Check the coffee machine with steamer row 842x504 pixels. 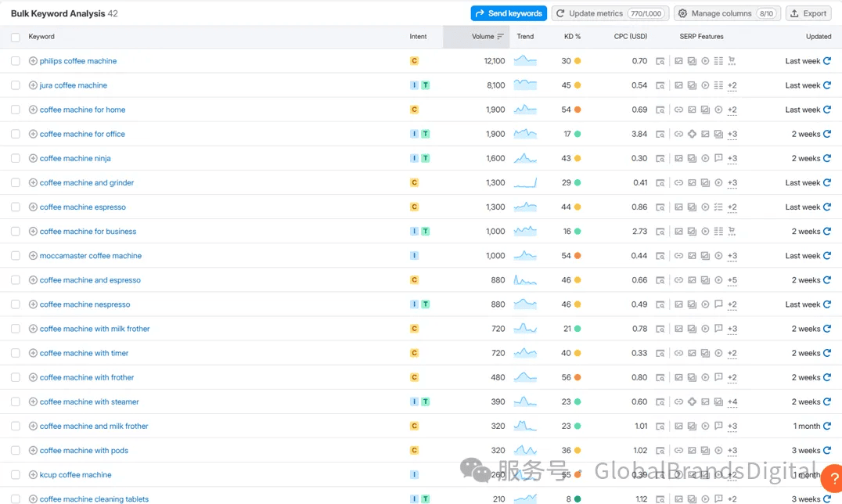[16, 401]
